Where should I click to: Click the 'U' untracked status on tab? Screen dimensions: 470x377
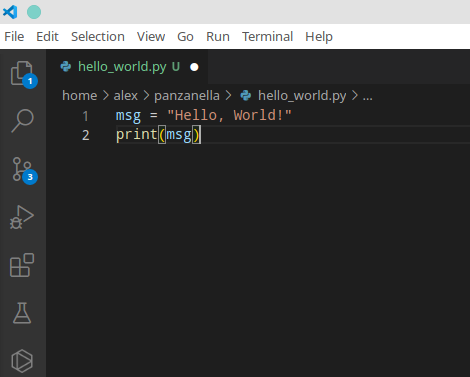click(176, 67)
